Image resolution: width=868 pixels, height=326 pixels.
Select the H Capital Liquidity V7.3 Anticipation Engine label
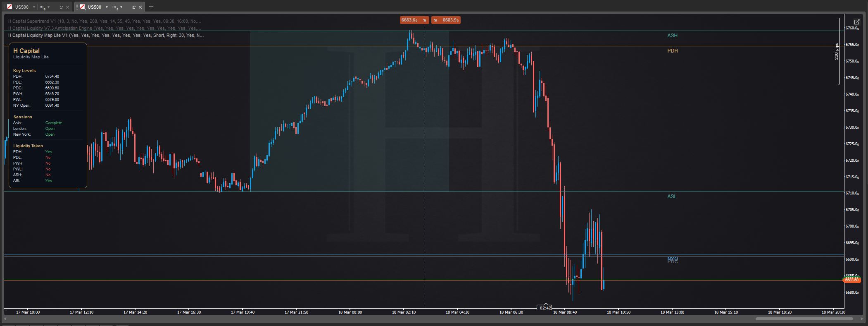pos(105,28)
